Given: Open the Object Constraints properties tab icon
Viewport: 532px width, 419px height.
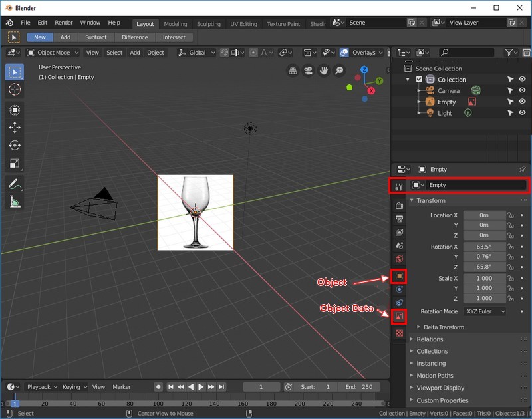Looking at the screenshot, I should (399, 303).
